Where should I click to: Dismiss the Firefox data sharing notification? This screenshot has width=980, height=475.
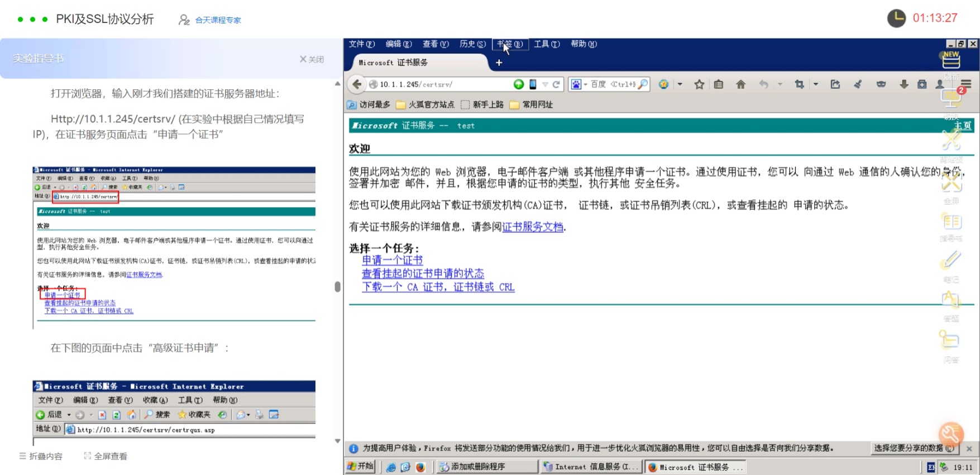(x=969, y=449)
